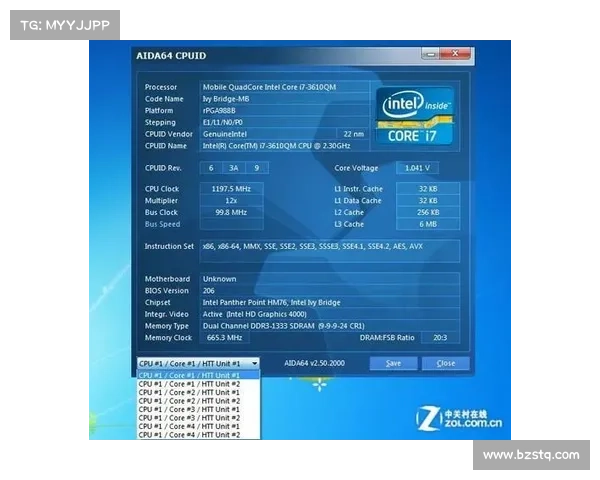Click the Memory Type DDR3-1333 value
This screenshot has width=600, height=480.
[x=329, y=326]
